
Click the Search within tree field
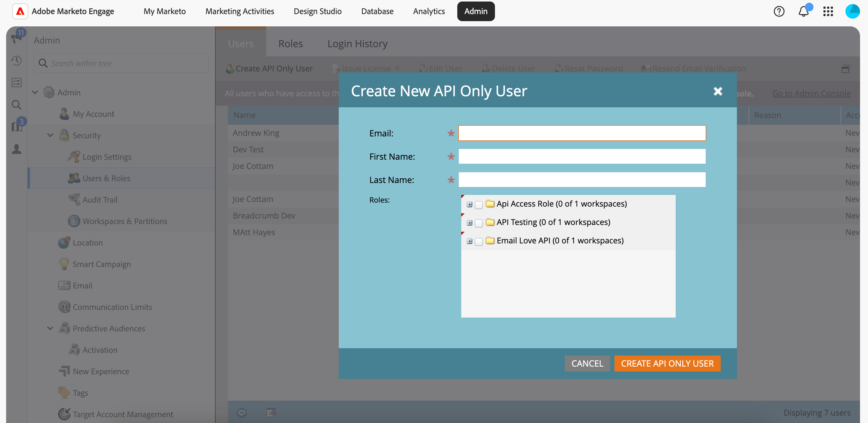coord(121,63)
